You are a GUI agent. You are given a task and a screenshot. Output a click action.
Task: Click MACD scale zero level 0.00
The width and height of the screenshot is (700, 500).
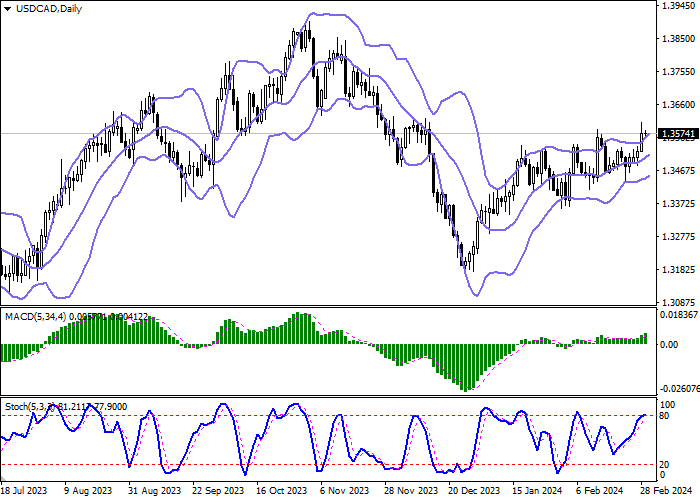point(668,345)
